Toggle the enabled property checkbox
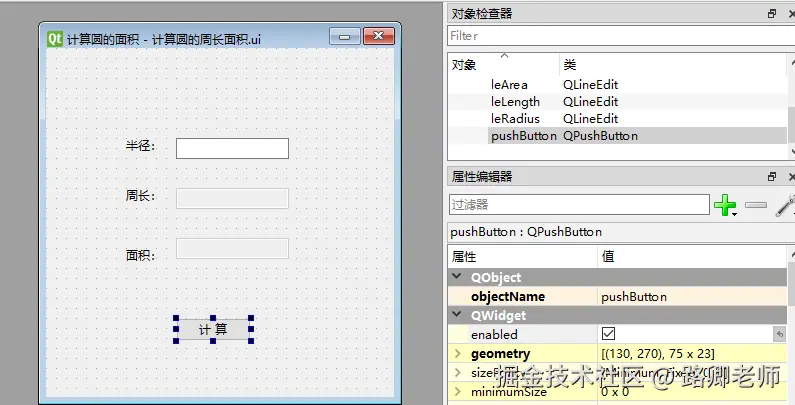Image resolution: width=795 pixels, height=405 pixels. (608, 334)
